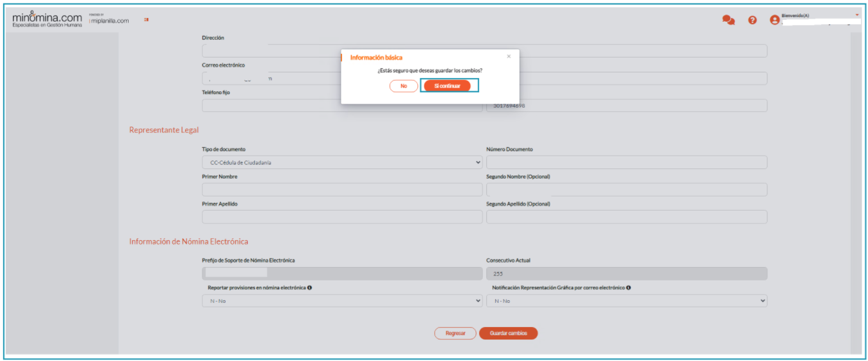Close the Información básica dialog with X
The width and height of the screenshot is (868, 361).
509,56
